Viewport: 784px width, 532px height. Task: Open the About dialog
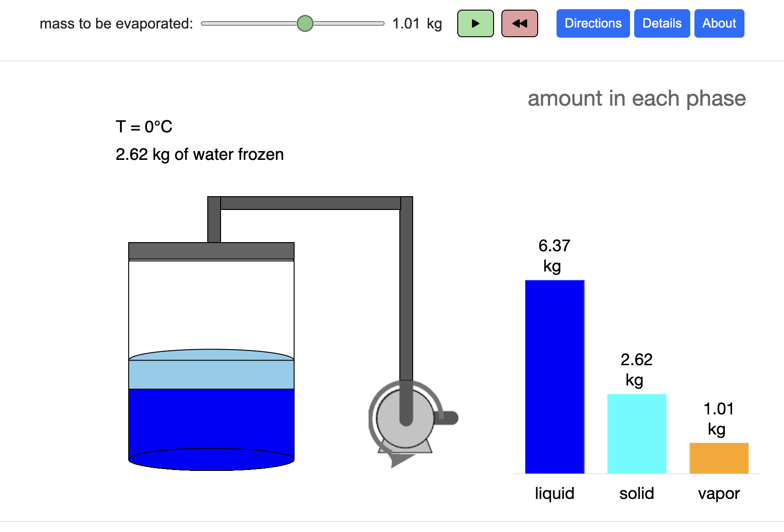(x=719, y=23)
